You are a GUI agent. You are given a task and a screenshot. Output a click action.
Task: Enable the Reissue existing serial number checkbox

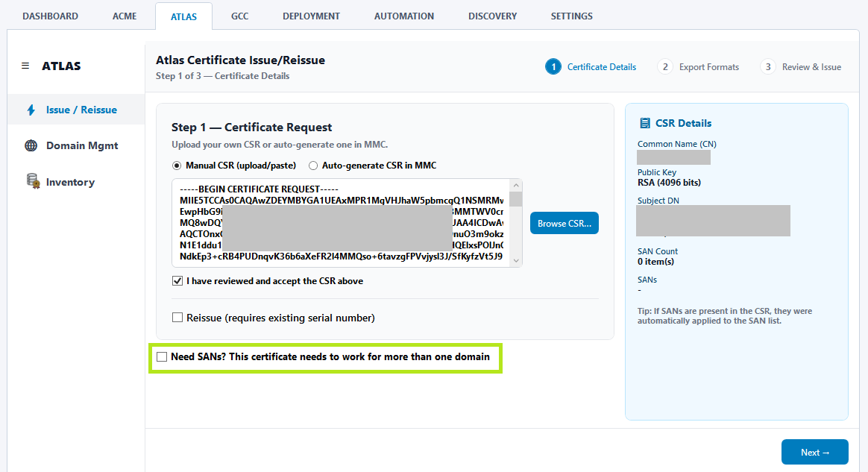177,318
